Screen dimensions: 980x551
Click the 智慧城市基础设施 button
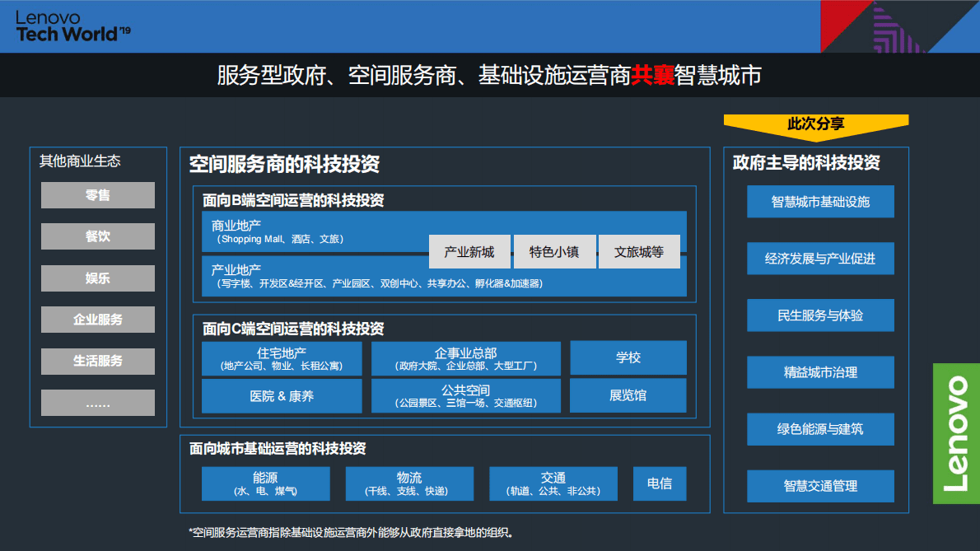click(820, 201)
